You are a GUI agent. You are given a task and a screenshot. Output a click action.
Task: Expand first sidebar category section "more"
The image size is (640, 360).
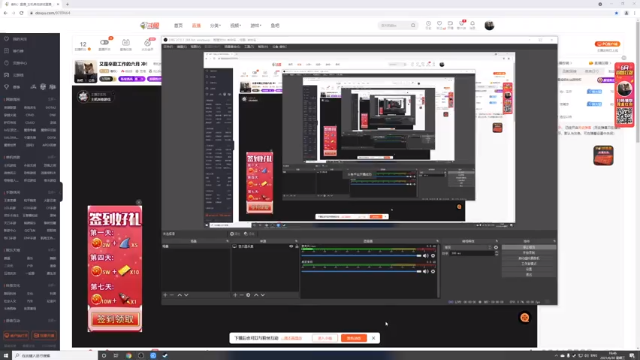[x=52, y=99]
